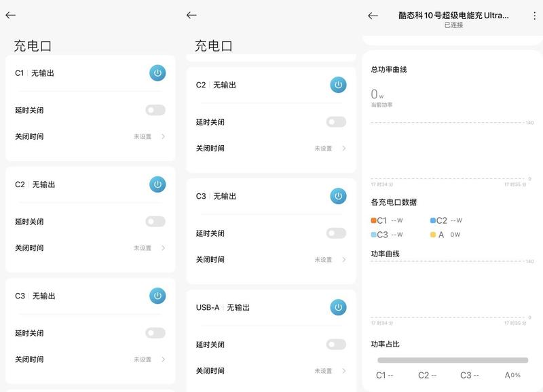Tap C2 power button on middle screen
Image resolution: width=543 pixels, height=392 pixels.
(338, 85)
